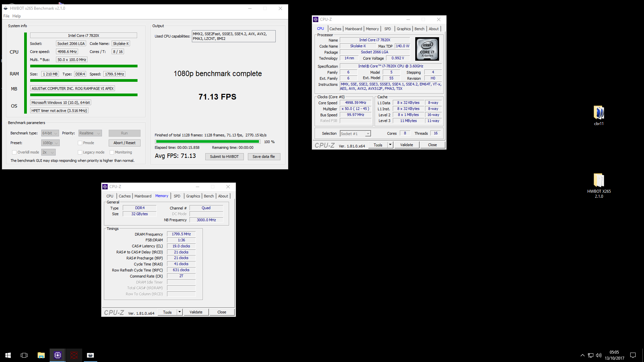
Task: Click the Used CPU capabilities text box
Action: (x=233, y=36)
